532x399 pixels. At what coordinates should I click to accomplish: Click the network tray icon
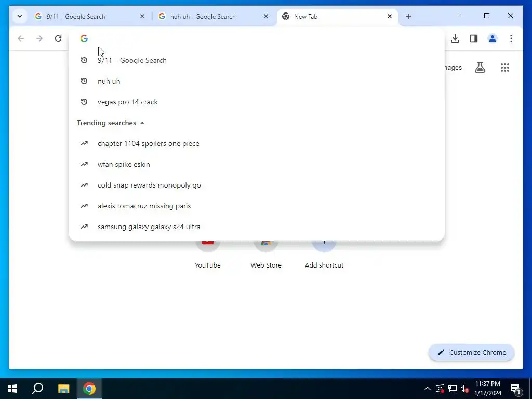tap(453, 389)
